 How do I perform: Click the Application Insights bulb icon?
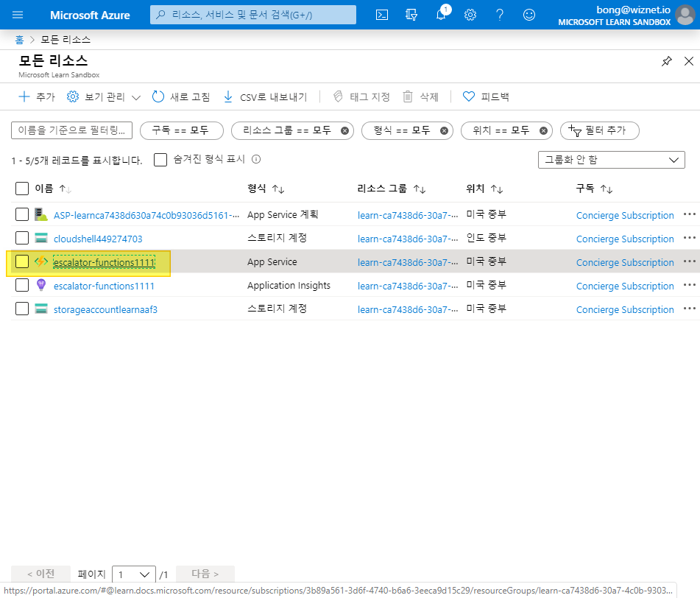click(x=41, y=285)
